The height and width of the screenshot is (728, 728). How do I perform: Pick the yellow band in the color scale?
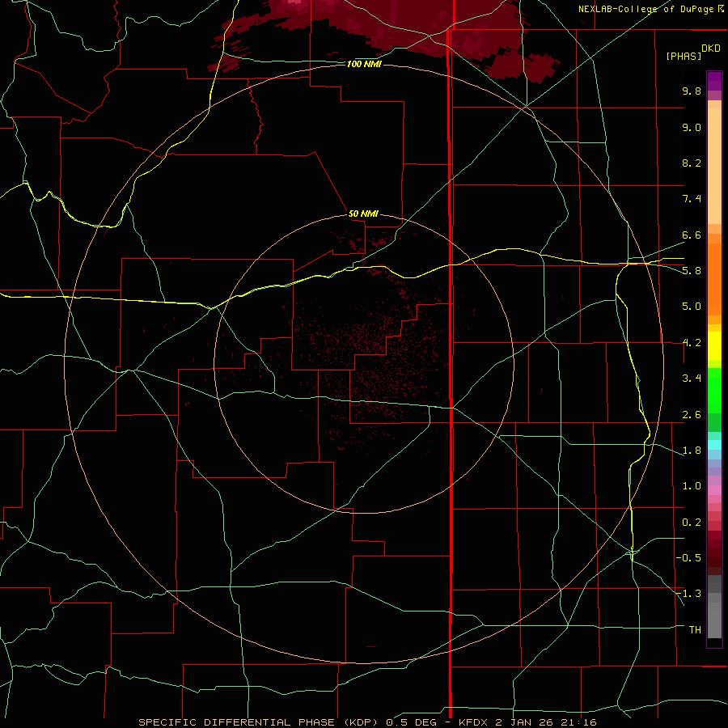click(714, 346)
